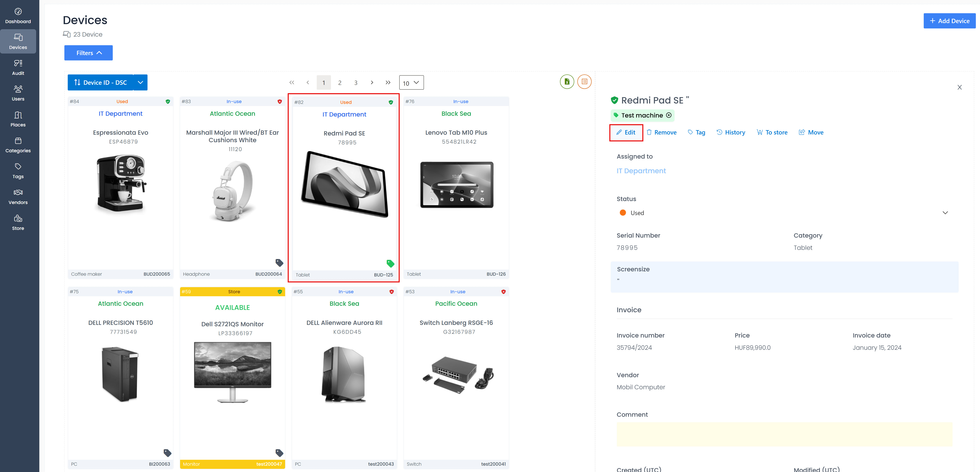The image size is (980, 472).
Task: Open the Store section icon
Action: pos(18,218)
